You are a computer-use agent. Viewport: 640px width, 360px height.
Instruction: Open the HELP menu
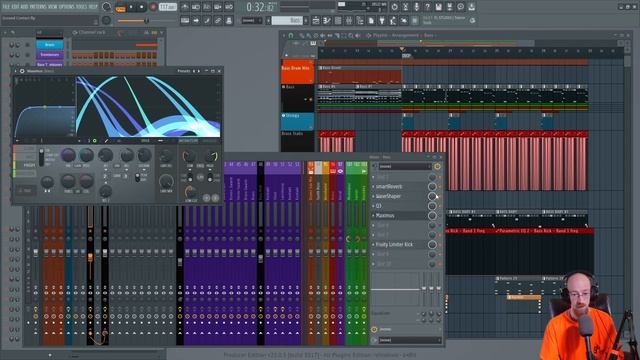[x=93, y=7]
